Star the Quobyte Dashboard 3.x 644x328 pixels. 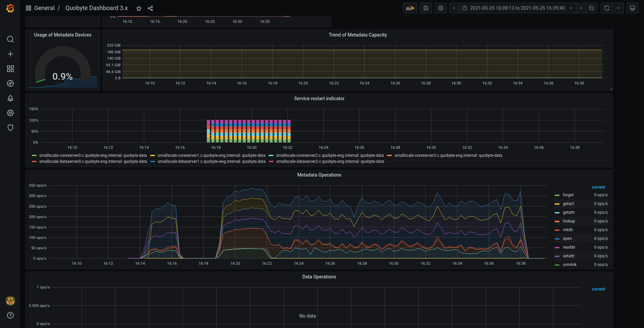139,8
